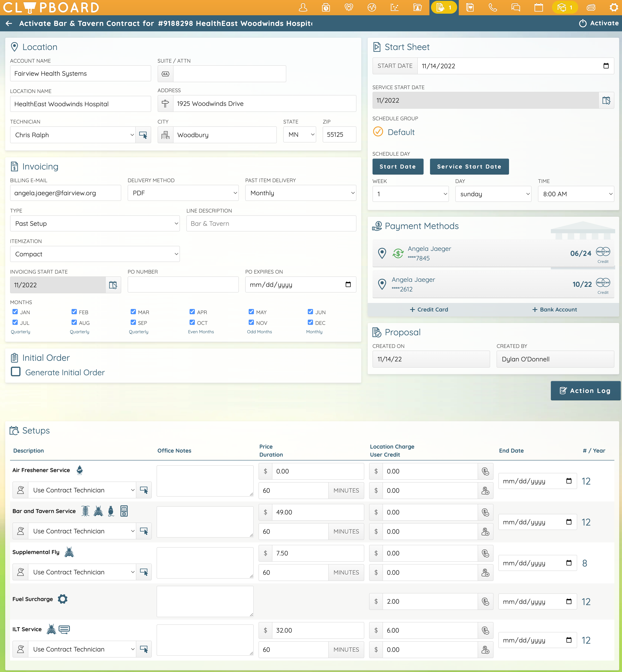Toggle the NOV month checkbox
The image size is (622, 672).
tap(251, 322)
